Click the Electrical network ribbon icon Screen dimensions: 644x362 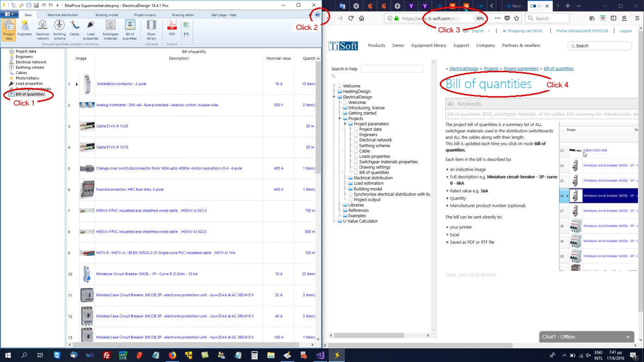42,28
